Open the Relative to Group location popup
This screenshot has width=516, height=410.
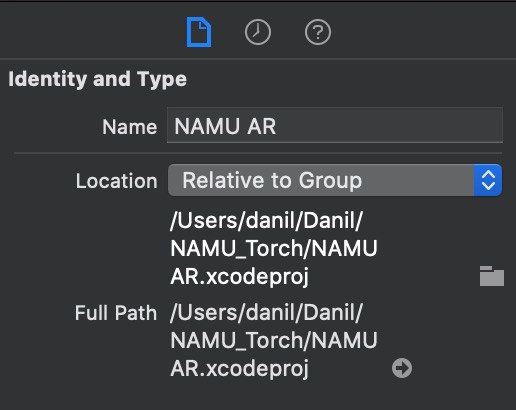point(335,180)
